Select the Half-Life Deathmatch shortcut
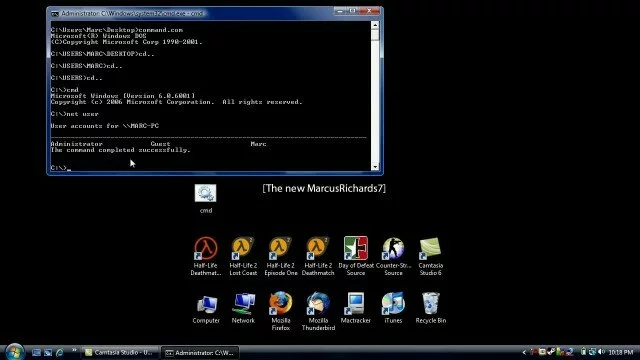The image size is (640, 360). (x=206, y=256)
